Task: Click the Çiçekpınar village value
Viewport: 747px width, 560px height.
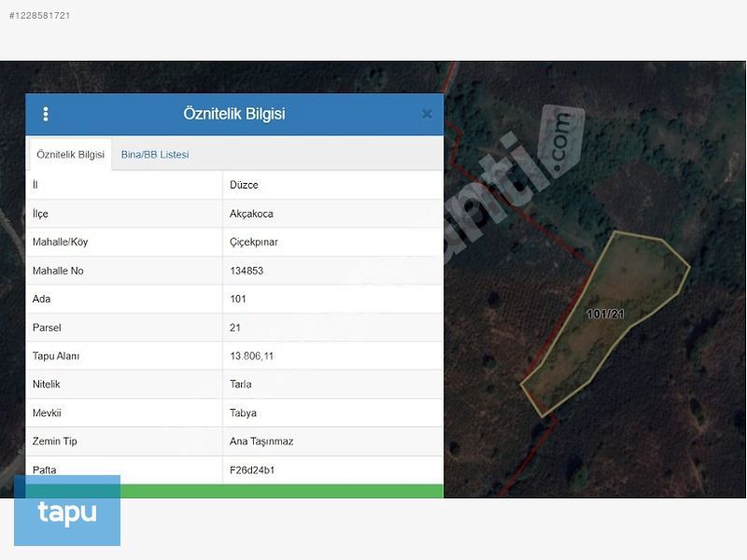Action: tap(254, 242)
